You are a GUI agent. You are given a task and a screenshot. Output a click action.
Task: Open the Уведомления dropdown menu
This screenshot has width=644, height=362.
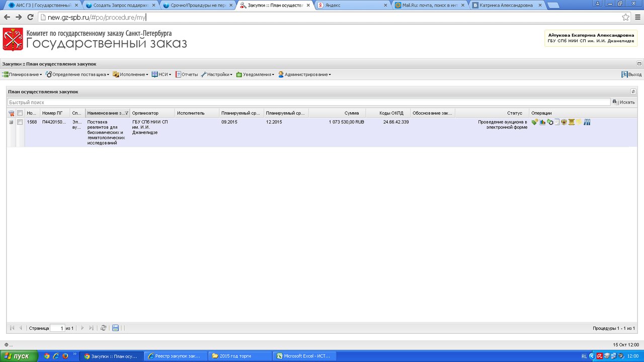point(255,74)
